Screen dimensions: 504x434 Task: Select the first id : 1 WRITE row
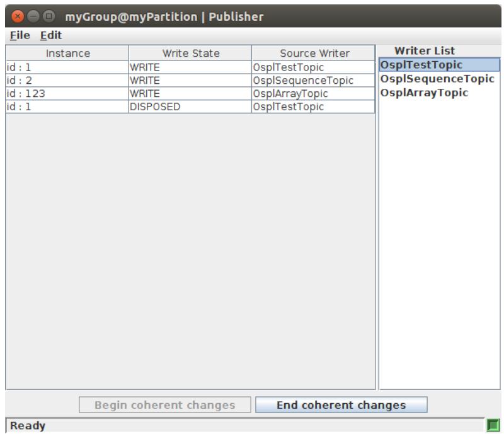point(190,67)
